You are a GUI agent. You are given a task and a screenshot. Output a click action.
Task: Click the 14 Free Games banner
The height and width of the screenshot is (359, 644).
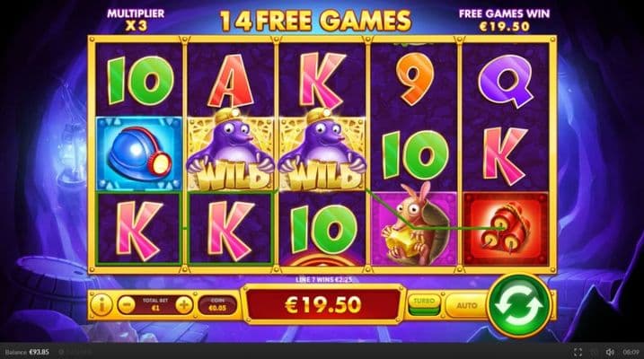(x=315, y=21)
